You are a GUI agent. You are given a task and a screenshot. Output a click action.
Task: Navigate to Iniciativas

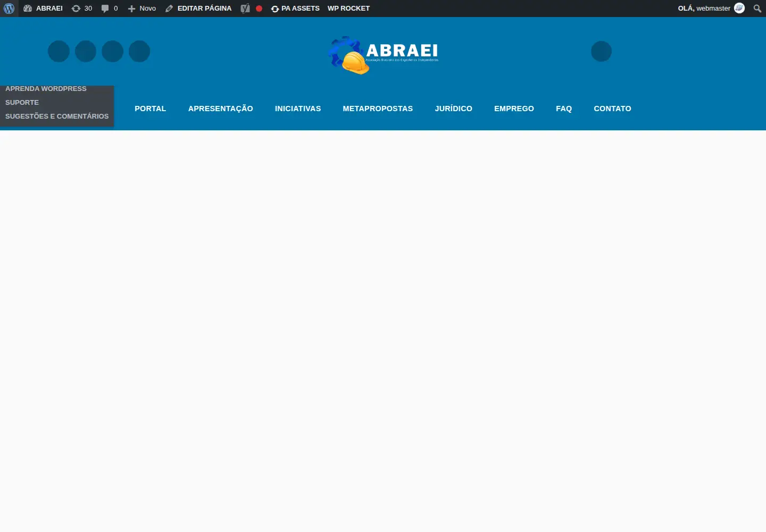(298, 109)
